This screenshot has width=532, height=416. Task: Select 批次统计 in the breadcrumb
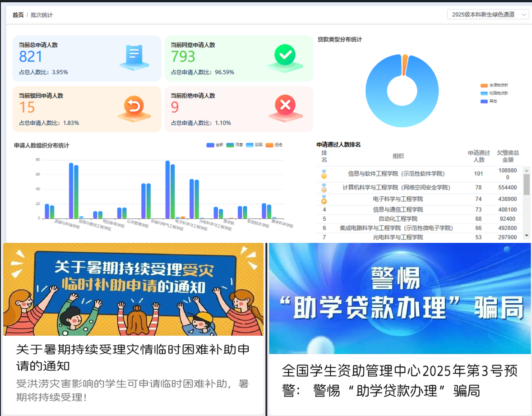pos(42,15)
